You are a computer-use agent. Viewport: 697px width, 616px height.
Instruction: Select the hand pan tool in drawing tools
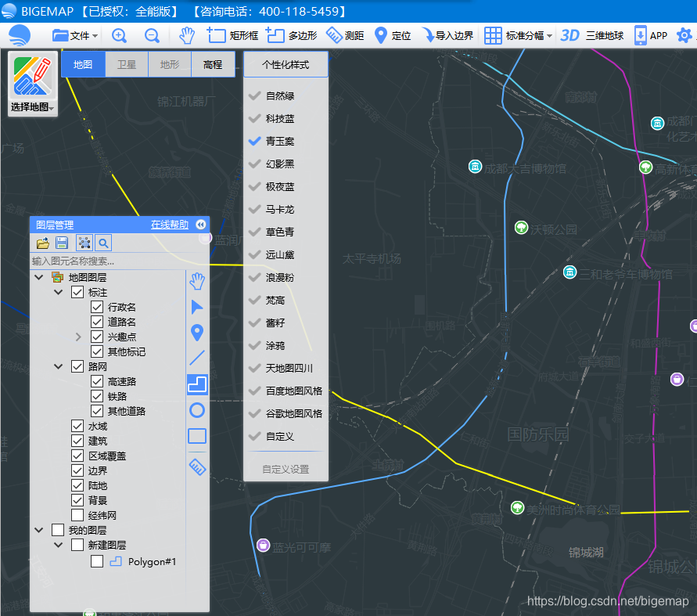(197, 281)
